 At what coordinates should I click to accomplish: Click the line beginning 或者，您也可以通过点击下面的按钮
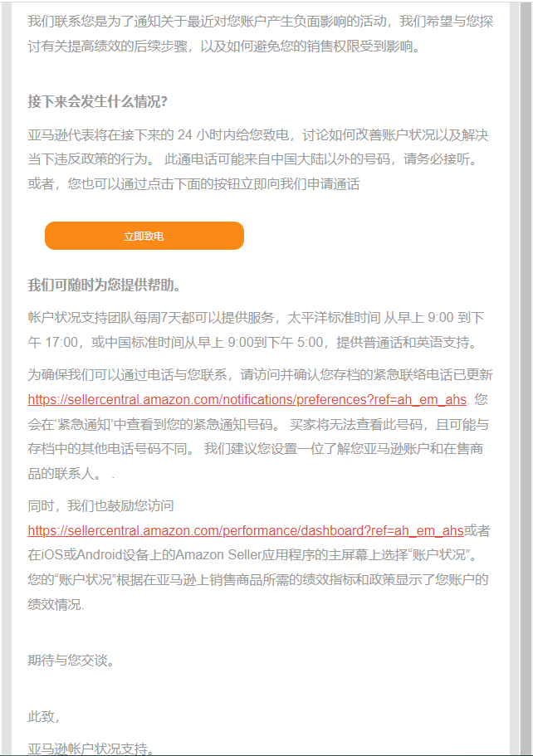point(193,183)
